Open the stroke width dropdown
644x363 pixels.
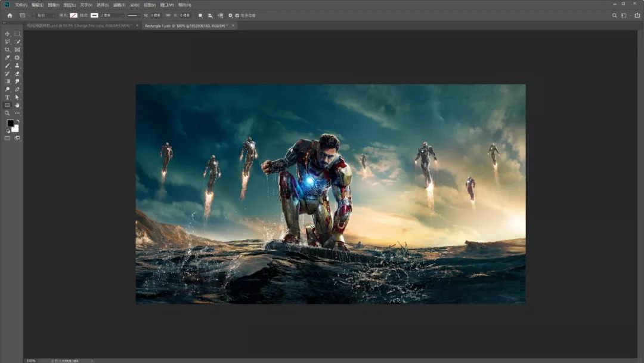coord(112,16)
